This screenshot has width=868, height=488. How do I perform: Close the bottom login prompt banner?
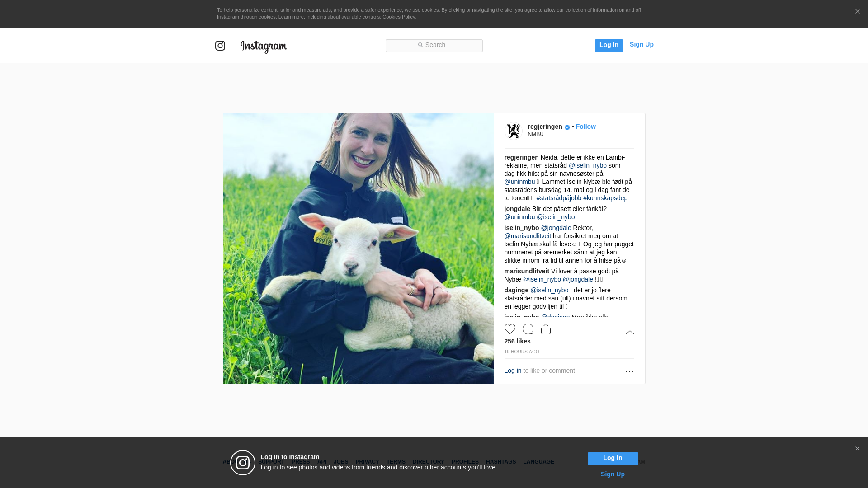pos(857,449)
